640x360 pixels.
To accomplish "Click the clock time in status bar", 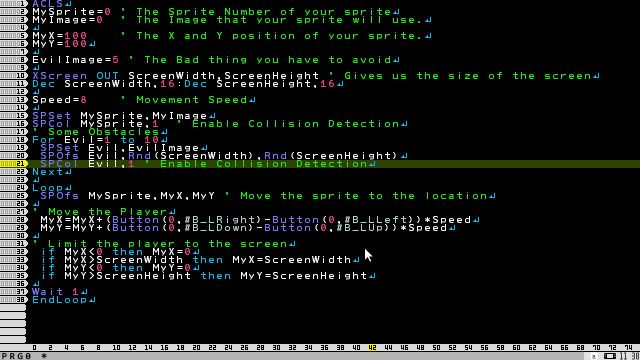I will tap(629, 356).
